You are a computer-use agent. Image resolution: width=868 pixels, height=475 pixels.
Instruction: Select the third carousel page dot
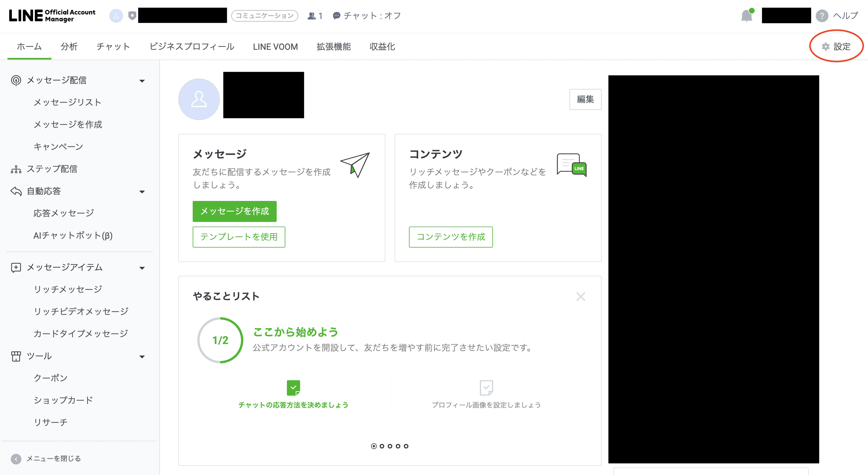pos(390,446)
